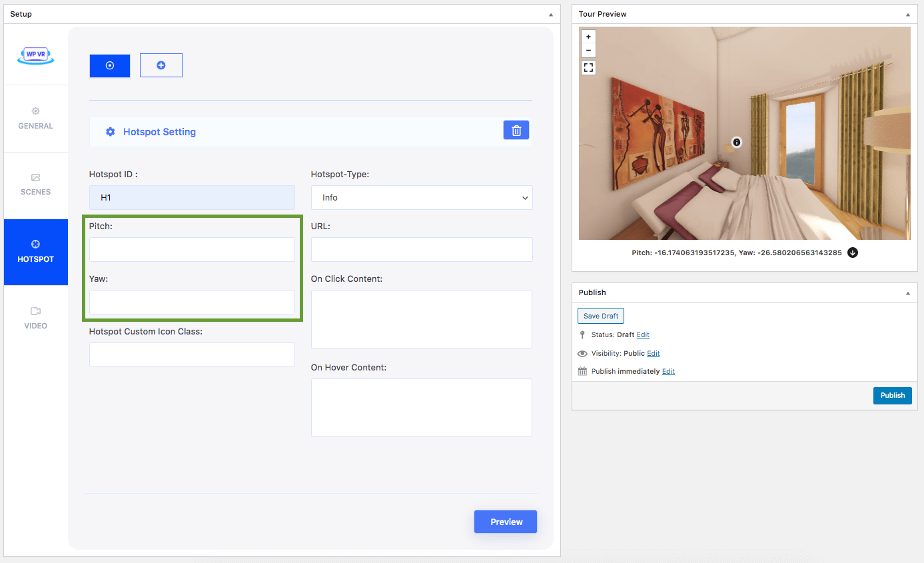Image resolution: width=924 pixels, height=563 pixels.
Task: Apply pitch and yaw with down-arrow icon
Action: 853,253
